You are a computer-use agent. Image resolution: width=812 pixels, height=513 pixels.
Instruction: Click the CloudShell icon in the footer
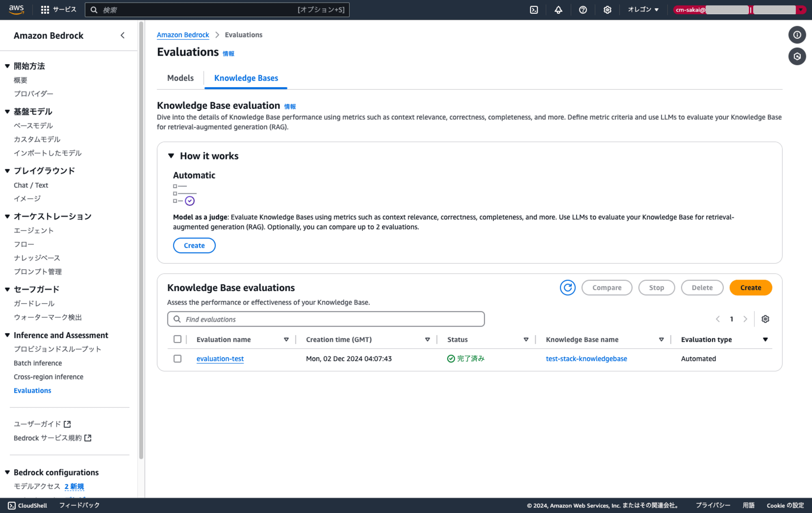(12, 505)
